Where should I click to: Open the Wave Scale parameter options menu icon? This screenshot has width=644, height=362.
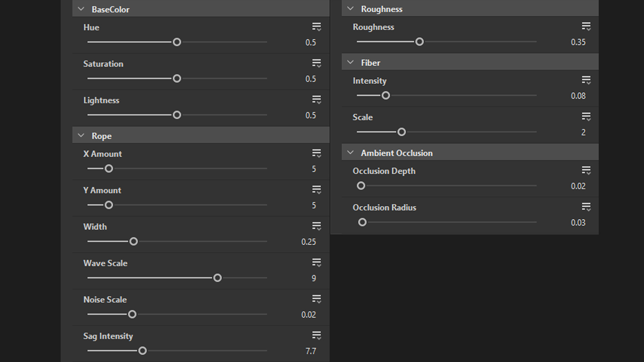point(316,262)
